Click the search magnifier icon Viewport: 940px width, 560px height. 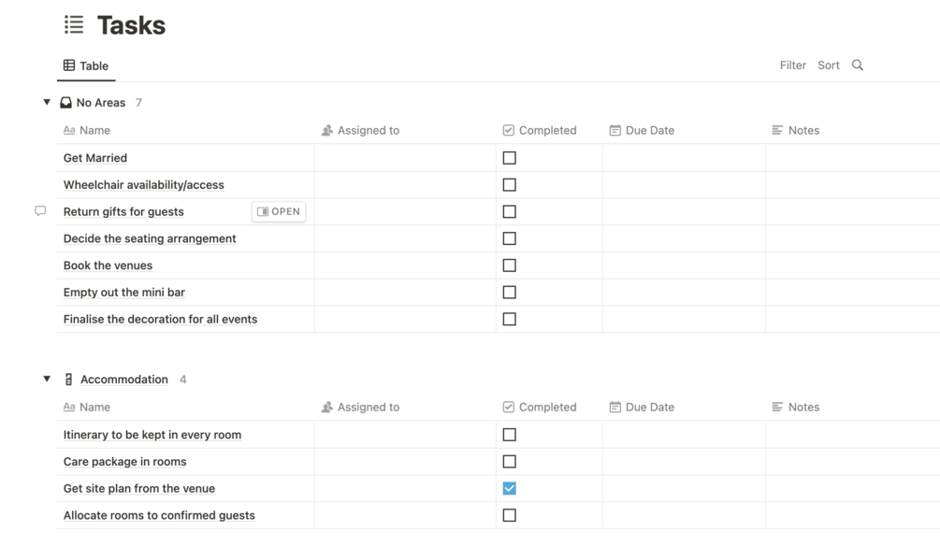tap(858, 65)
